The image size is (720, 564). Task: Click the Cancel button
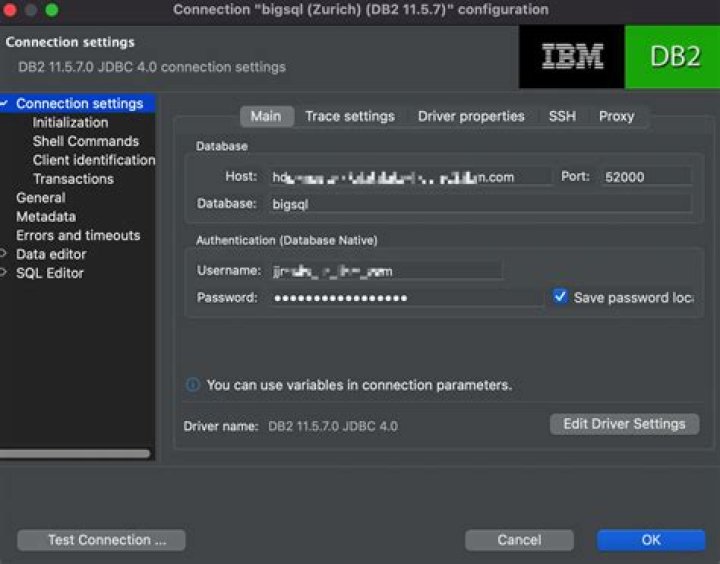pos(519,540)
